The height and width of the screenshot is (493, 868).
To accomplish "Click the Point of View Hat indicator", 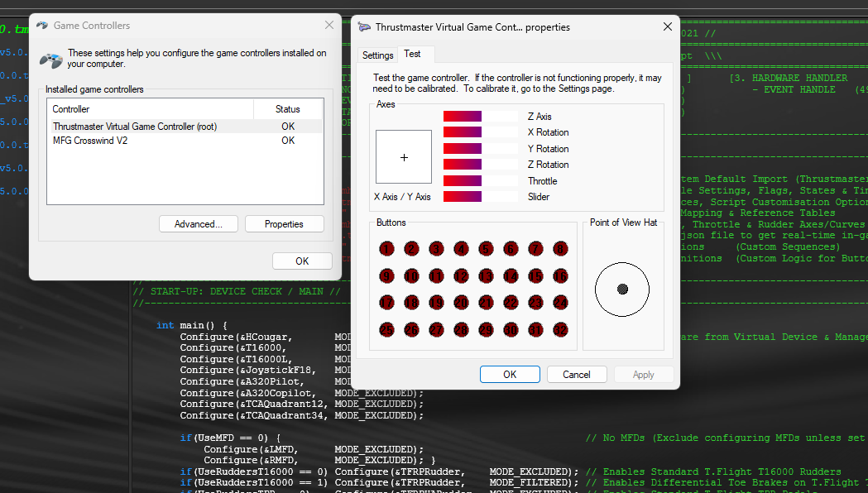I will click(622, 290).
